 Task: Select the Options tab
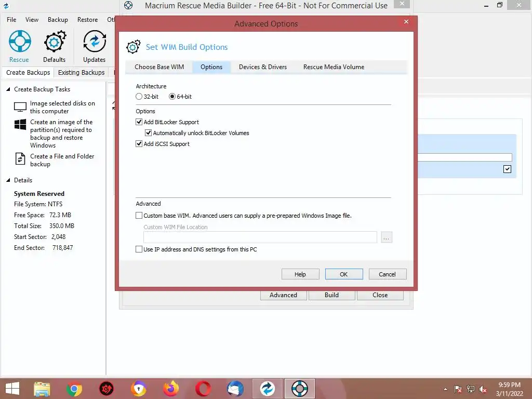[x=211, y=67]
